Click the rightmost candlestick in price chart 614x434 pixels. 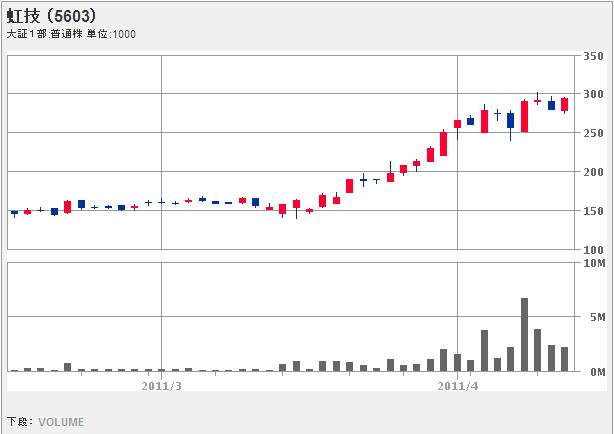pos(564,104)
